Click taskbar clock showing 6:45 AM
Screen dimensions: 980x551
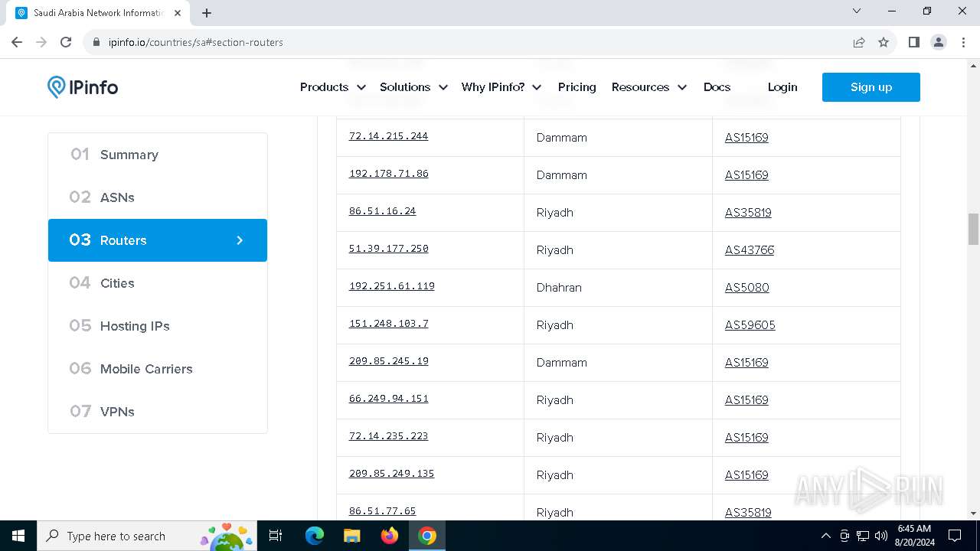click(x=914, y=536)
